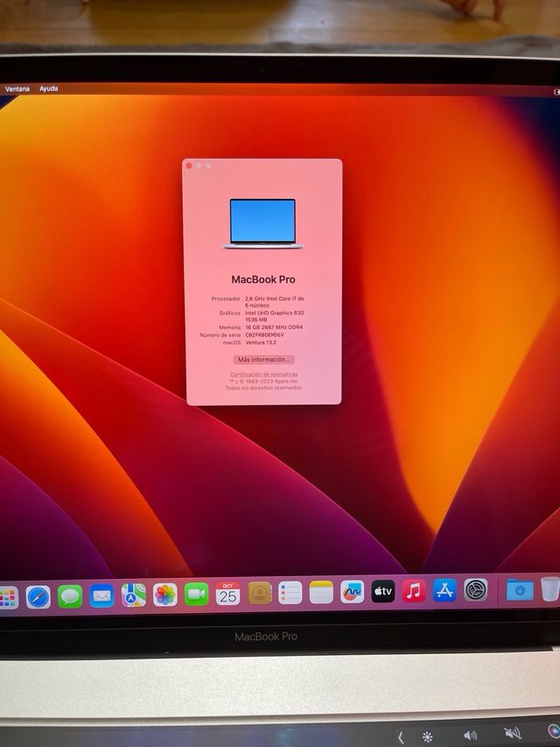Launch Safari from the Dock
Image resolution: width=560 pixels, height=747 pixels.
click(38, 597)
